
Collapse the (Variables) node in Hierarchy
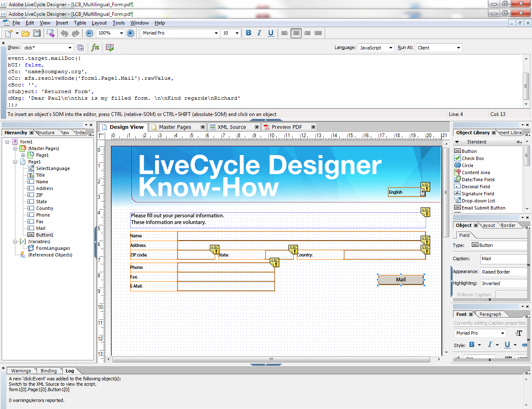pos(15,242)
